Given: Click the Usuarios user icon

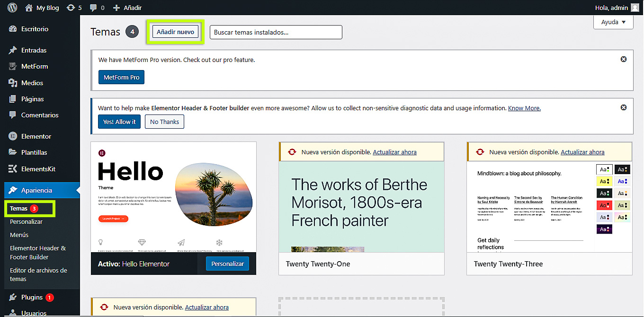Looking at the screenshot, I should coord(13,313).
